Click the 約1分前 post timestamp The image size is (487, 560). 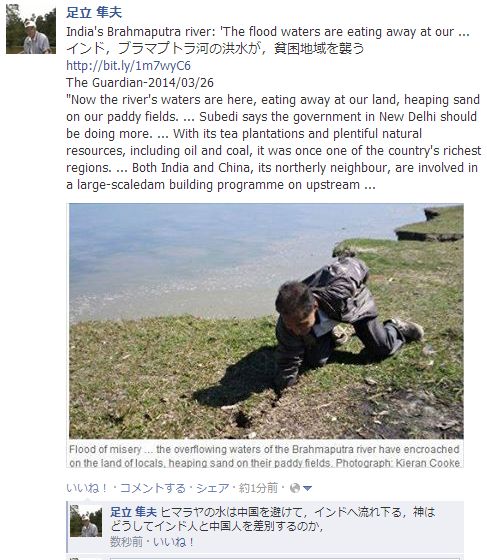point(258,488)
